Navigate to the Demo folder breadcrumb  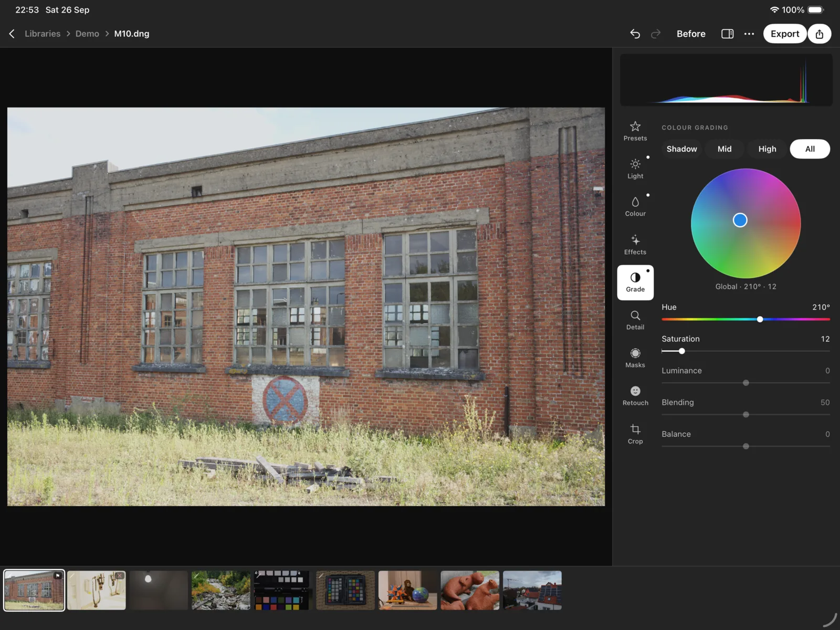[x=87, y=34]
